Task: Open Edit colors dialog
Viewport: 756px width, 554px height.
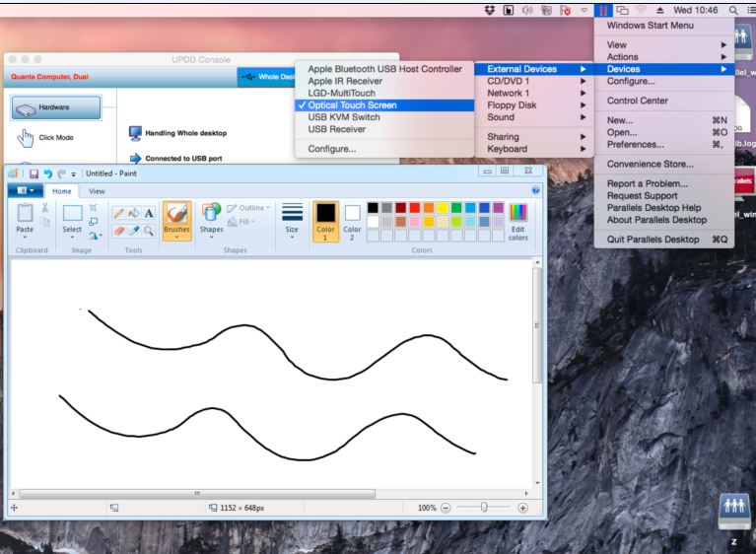Action: (517, 222)
